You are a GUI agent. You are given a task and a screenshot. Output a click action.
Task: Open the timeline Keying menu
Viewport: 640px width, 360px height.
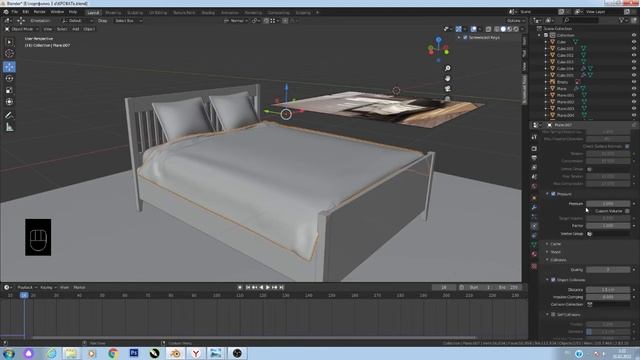(x=48, y=287)
